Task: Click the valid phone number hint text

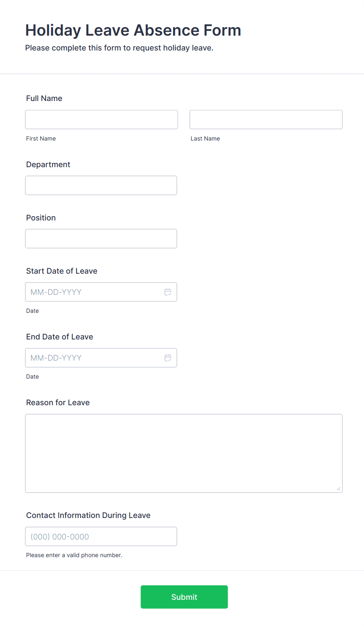Action: [x=74, y=555]
